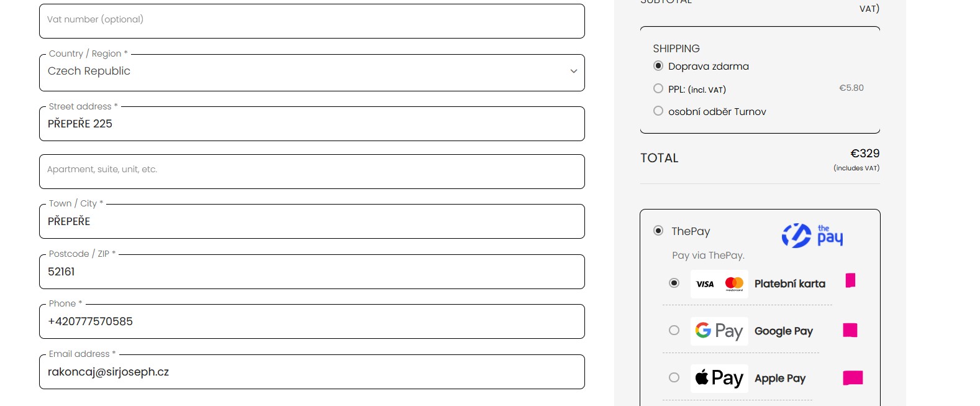Select Doprava zdarma shipping option
The width and height of the screenshot is (980, 406).
pyautogui.click(x=658, y=66)
